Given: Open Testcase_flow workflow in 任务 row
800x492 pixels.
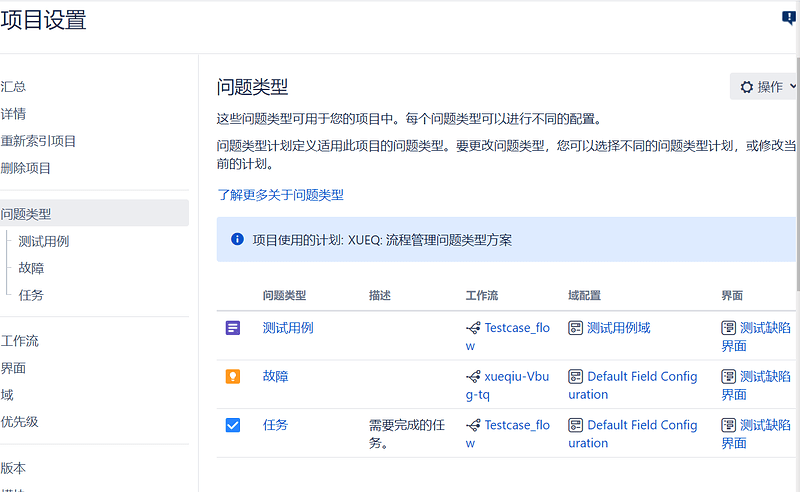Looking at the screenshot, I should coord(508,434).
